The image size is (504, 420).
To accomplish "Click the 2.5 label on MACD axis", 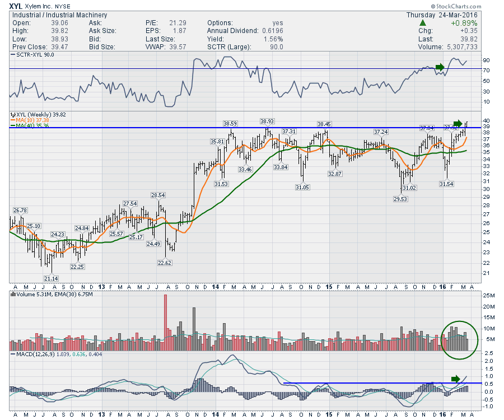I will [x=488, y=353].
